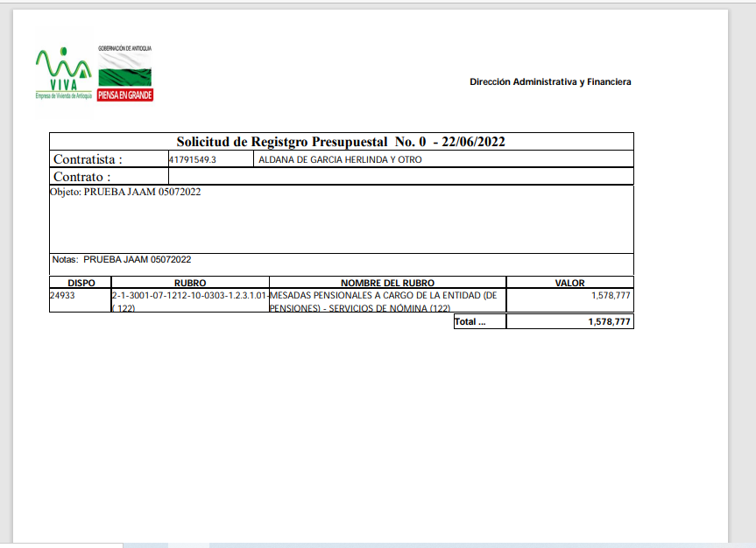This screenshot has width=756, height=548.
Task: Select the total amount 1,578,777
Action: point(609,321)
